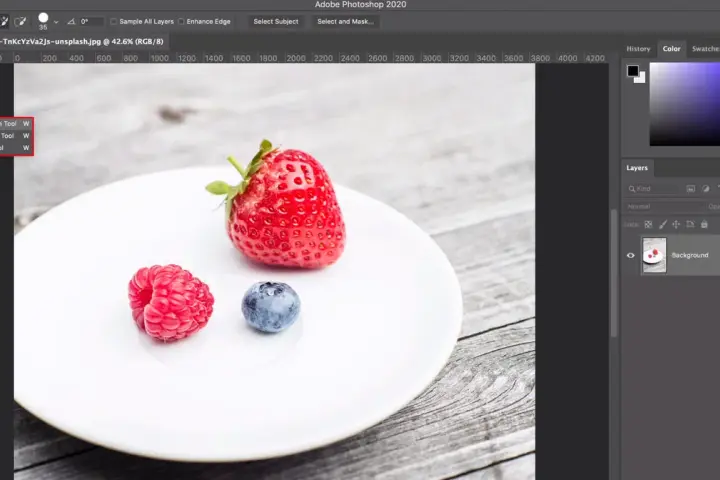Select the Layers panel tab
Screen dimensions: 720x480
[x=637, y=168]
